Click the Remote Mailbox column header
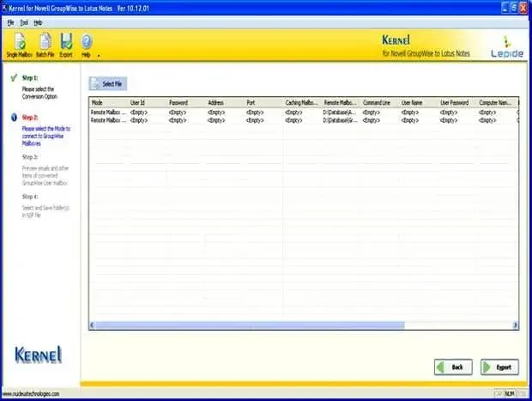The height and width of the screenshot is (401, 532). [341, 102]
